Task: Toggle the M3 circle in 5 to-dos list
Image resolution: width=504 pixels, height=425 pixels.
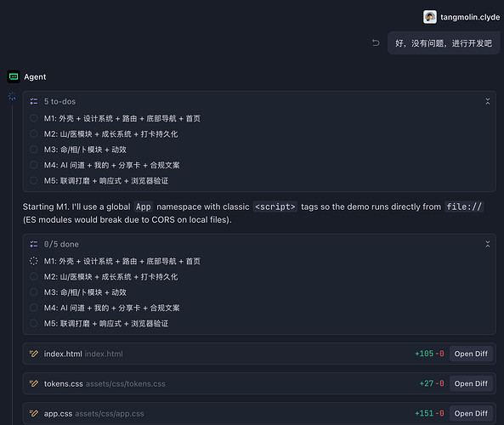Action: (33, 150)
